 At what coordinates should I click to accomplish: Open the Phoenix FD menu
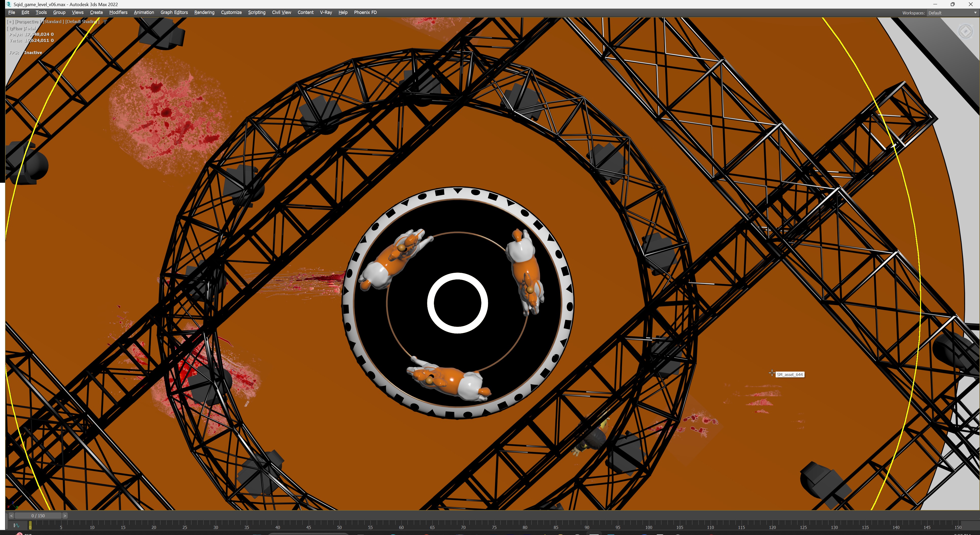click(365, 12)
